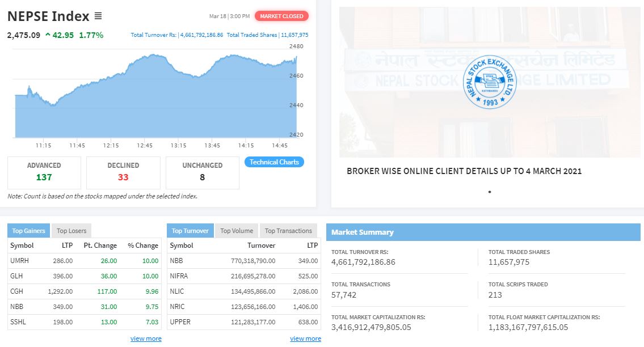Click NRIC LTP 1,406.00
Viewport: 644px width, 347px height.
(306, 307)
